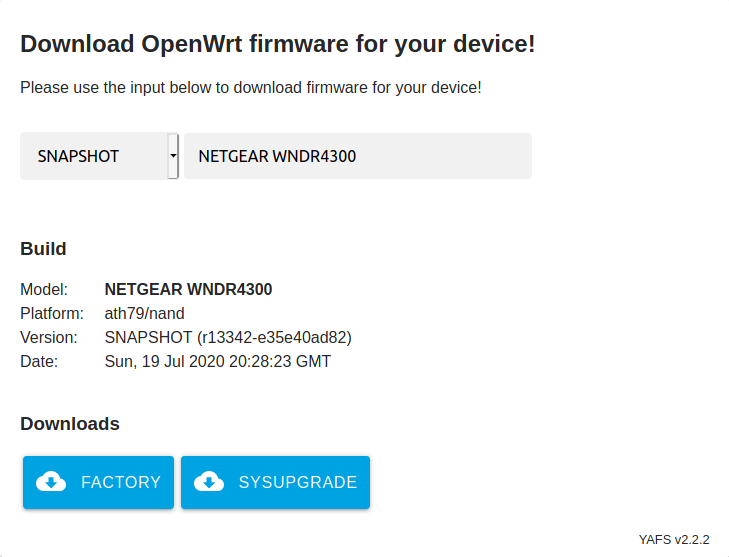Select the Sun, 19 Jul 2020 build date
Viewport: 729px width, 557px height.
[x=218, y=361]
